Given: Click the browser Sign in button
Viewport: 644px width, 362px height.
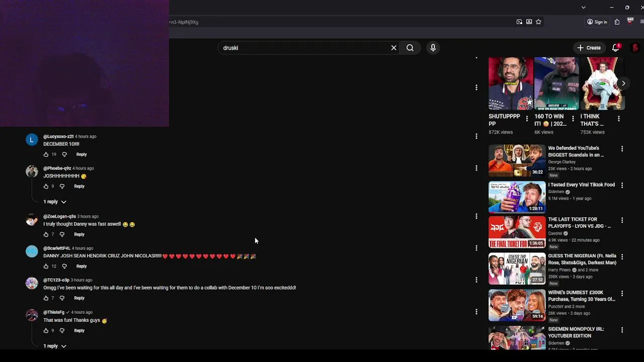Looking at the screenshot, I should 597,22.
